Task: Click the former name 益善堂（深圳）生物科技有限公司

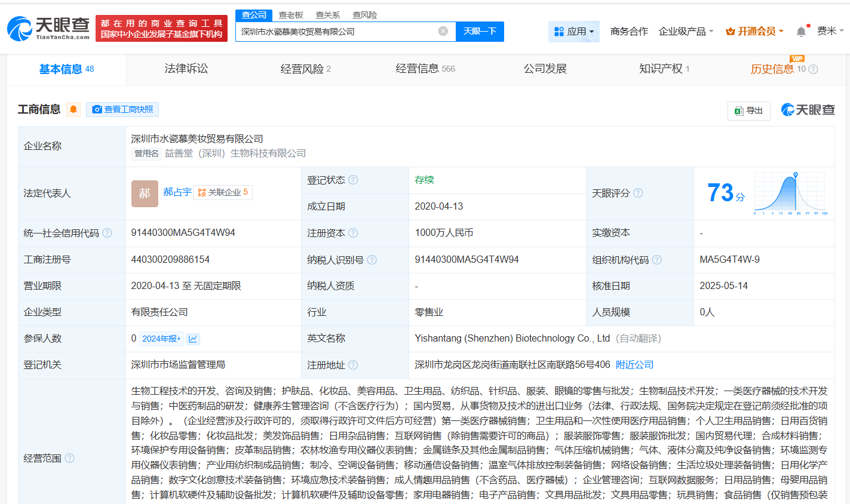Action: pos(235,153)
